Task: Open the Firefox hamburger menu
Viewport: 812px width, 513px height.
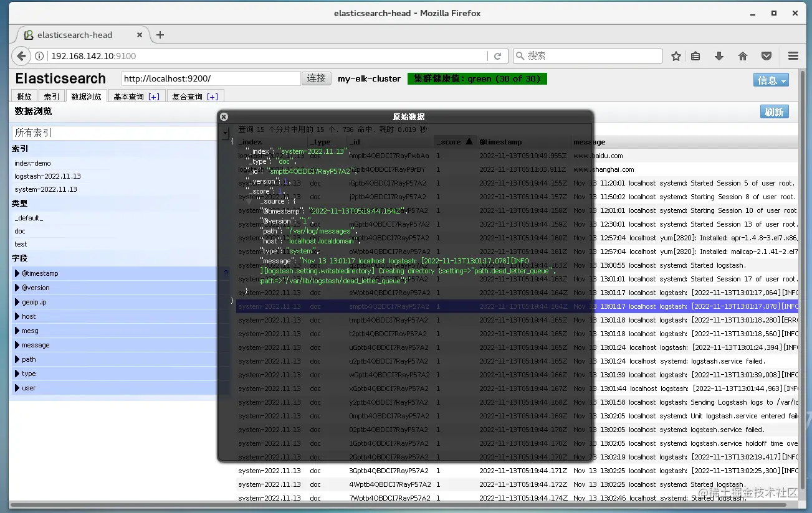Action: 793,55
